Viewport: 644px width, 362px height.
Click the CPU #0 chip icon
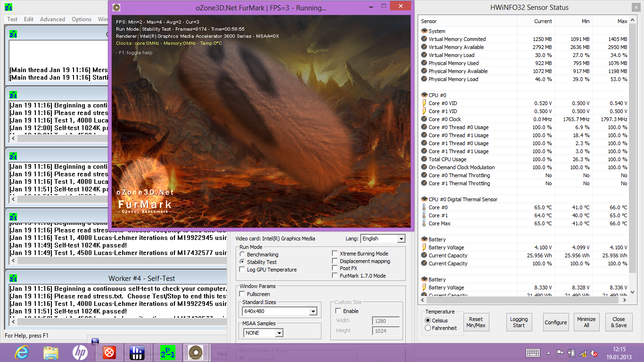click(424, 95)
